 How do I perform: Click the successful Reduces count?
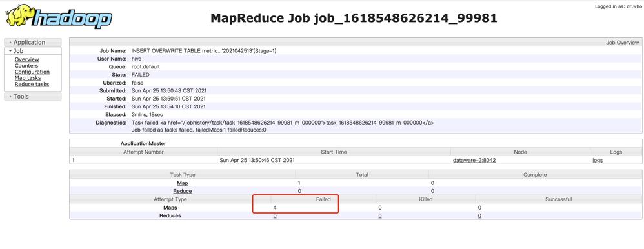pyautogui.click(x=479, y=215)
